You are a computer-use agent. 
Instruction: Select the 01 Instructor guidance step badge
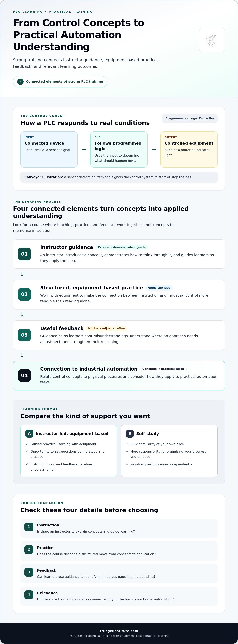tap(24, 254)
